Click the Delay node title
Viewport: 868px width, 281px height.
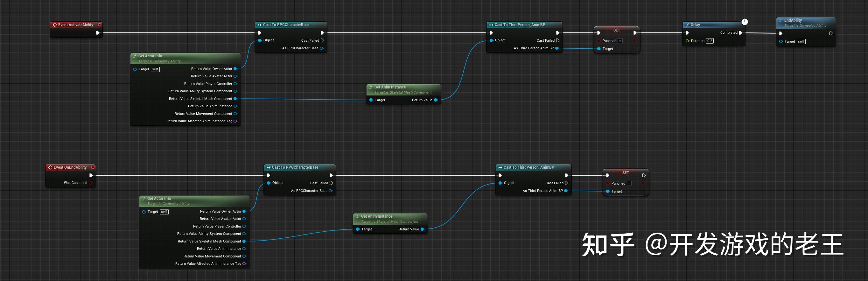click(x=695, y=25)
